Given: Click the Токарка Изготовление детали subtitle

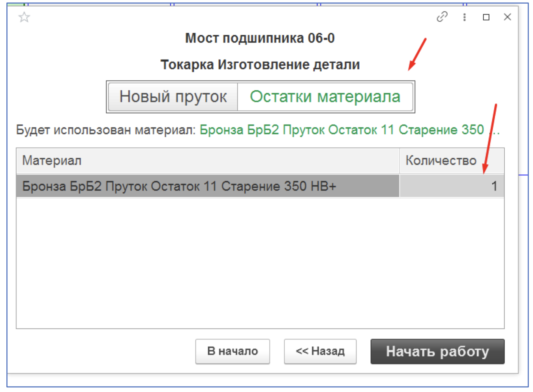Looking at the screenshot, I should [260, 65].
